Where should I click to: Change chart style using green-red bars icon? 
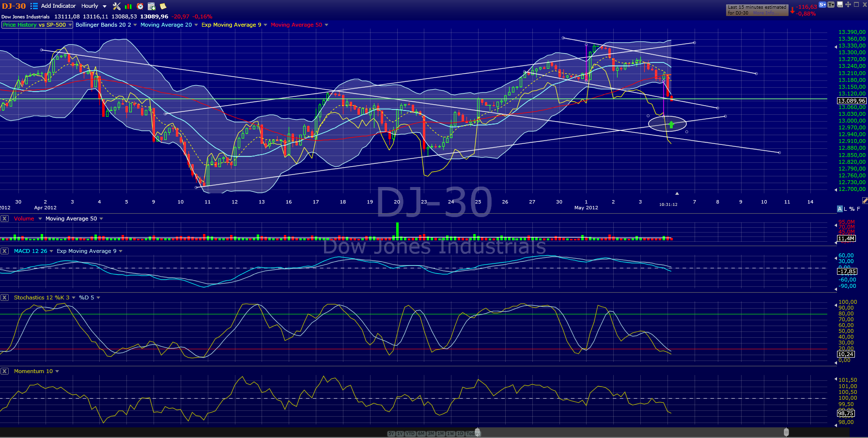pyautogui.click(x=128, y=6)
